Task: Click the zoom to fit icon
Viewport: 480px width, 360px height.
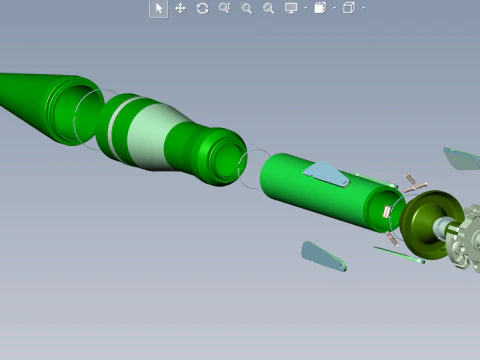Action: pos(268,8)
